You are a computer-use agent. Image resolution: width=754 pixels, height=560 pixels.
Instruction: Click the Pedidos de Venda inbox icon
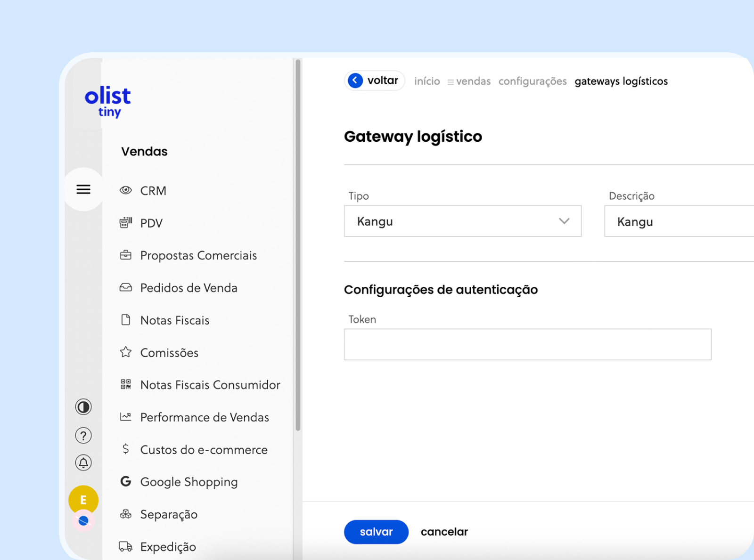point(125,287)
